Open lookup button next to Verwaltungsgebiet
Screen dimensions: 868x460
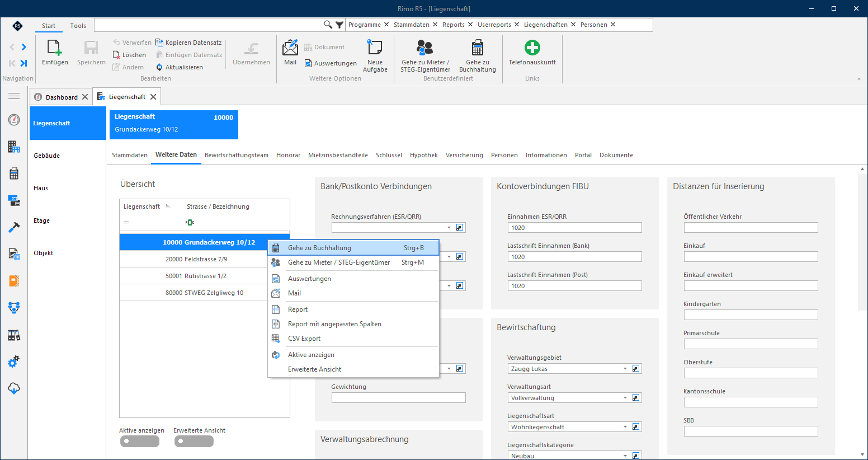coord(636,369)
